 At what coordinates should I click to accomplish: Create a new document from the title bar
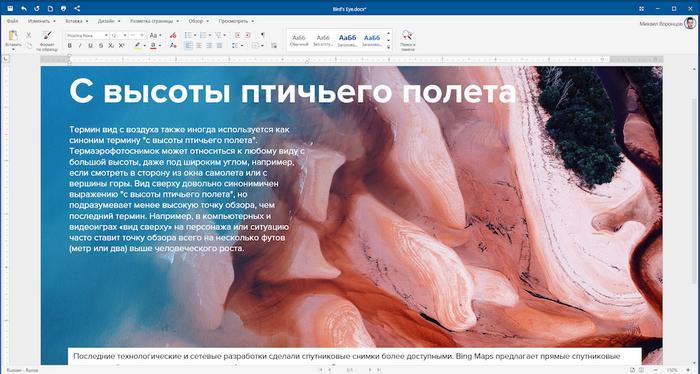tap(50, 8)
